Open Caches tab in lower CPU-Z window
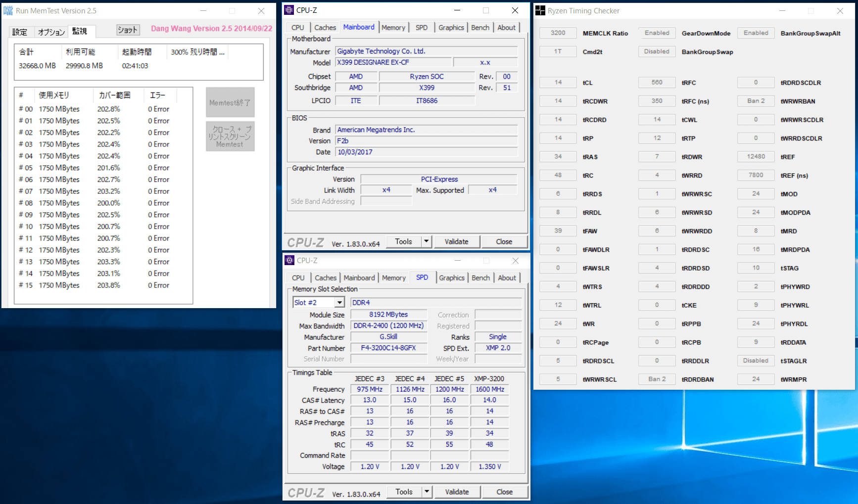Screen dimensions: 858x504 326,278
